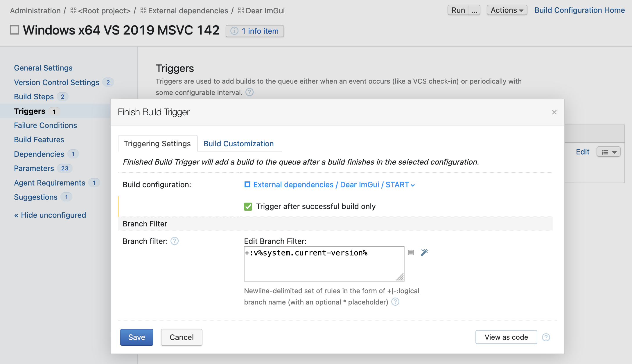Click help icon next to View as code
The image size is (632, 364).
(x=546, y=337)
